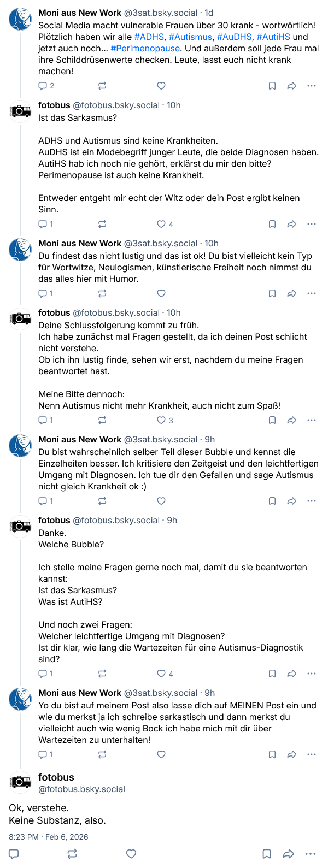The height and width of the screenshot is (868, 328).
Task: Bookmark Moni's original post about vulnerable Frauen
Action: tap(272, 86)
